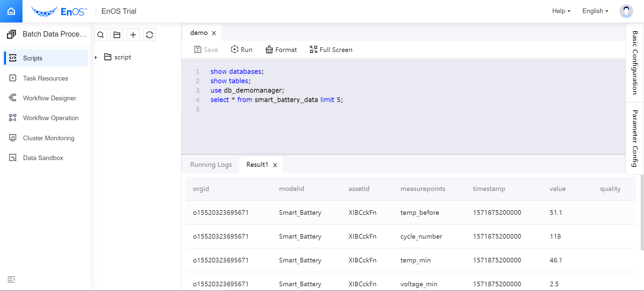Click the cycle_number cell
This screenshot has width=644, height=291.
(x=421, y=236)
